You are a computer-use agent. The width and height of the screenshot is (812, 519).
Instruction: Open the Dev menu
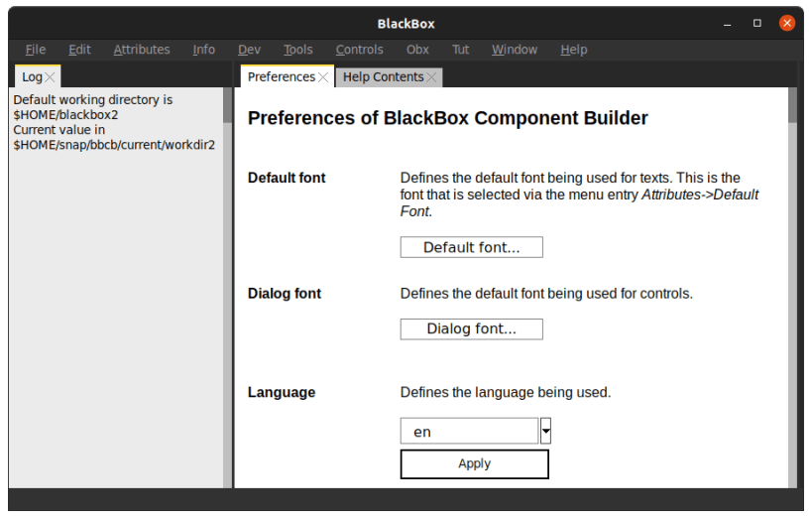coord(249,50)
